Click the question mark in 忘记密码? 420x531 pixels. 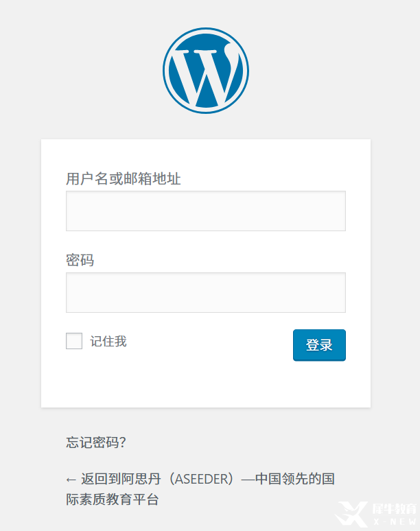[123, 442]
